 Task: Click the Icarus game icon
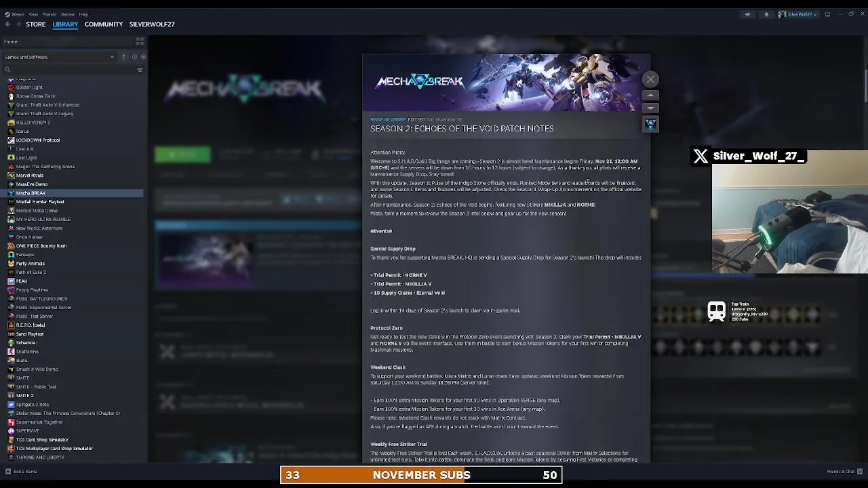click(x=11, y=131)
